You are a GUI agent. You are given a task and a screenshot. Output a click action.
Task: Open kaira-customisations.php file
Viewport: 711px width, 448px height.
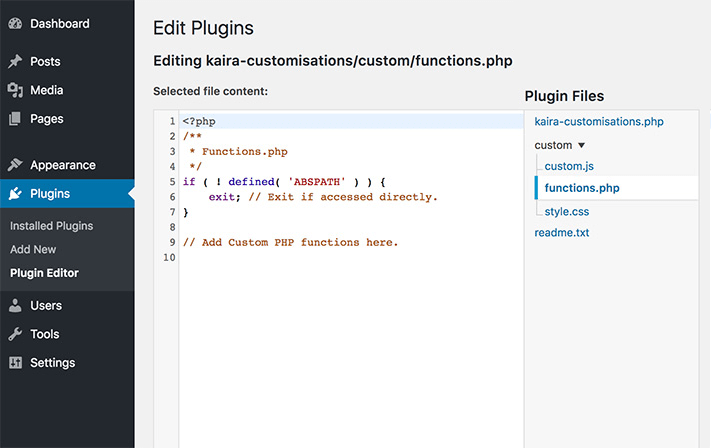pyautogui.click(x=599, y=122)
